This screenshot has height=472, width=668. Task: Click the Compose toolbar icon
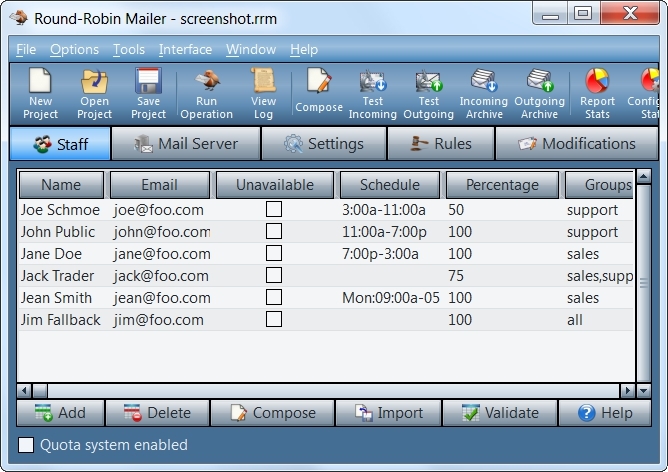coord(319,91)
